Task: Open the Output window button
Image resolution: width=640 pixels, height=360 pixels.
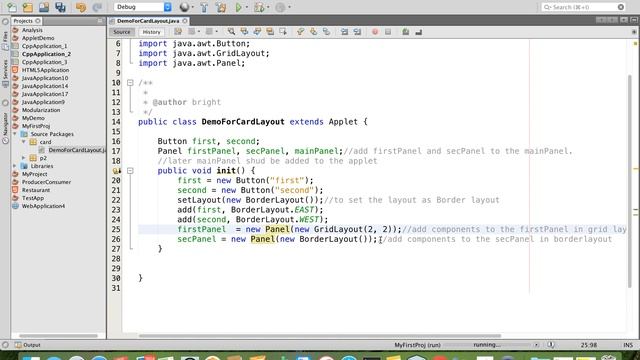Action: 28,345
